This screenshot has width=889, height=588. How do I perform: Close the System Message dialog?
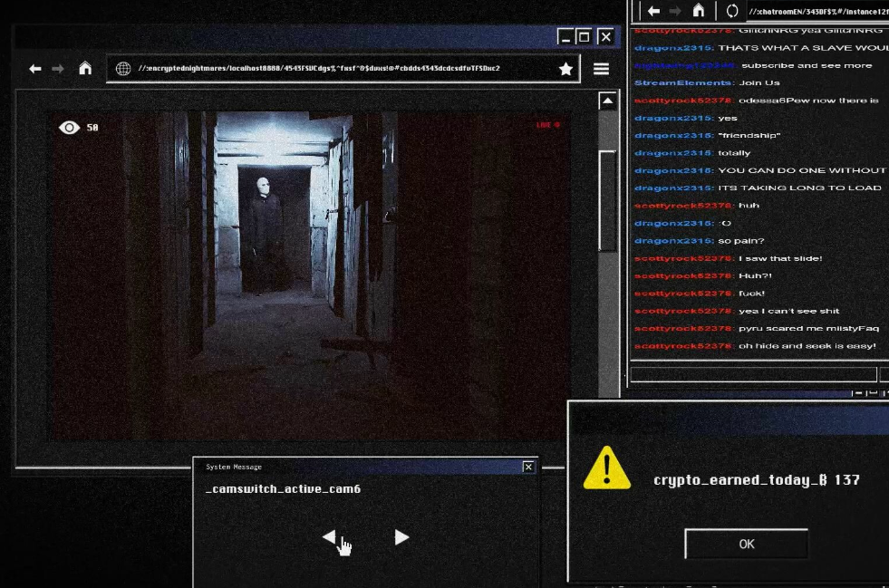click(528, 467)
